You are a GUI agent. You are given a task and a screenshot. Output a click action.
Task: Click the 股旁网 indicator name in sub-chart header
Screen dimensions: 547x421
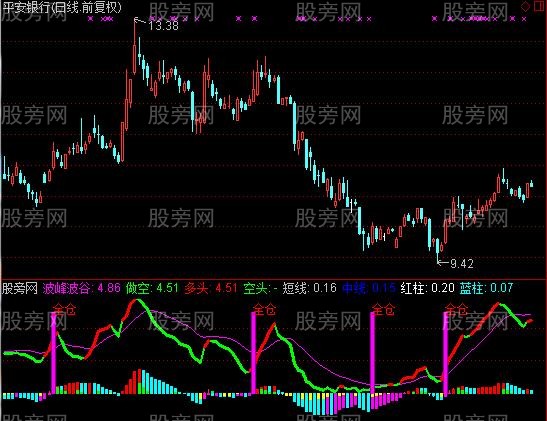click(x=20, y=288)
